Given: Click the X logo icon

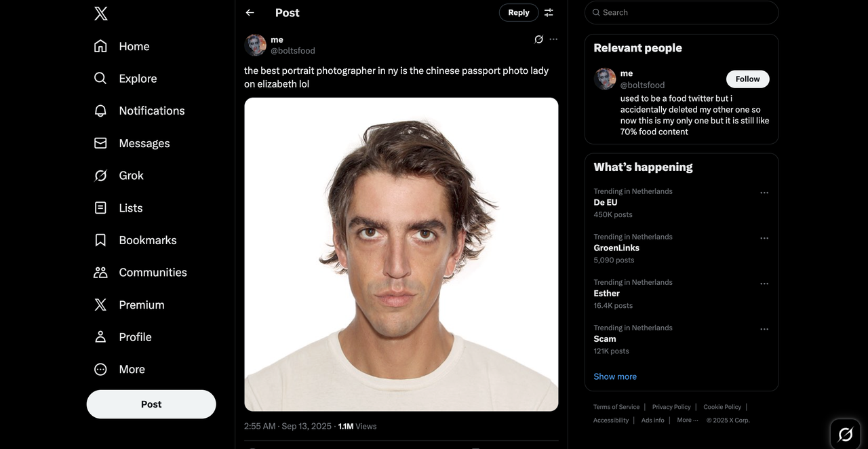Looking at the screenshot, I should coord(101,14).
